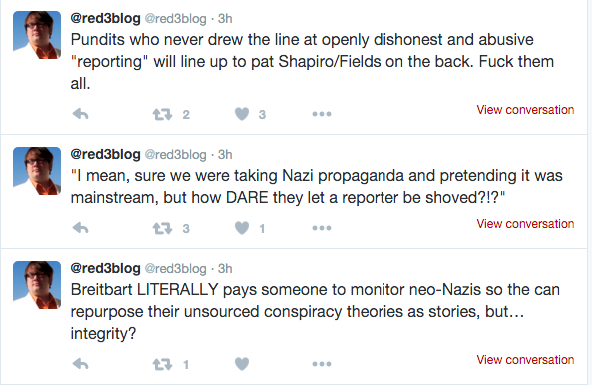This screenshot has height=385, width=592.
Task: Retweet the pundits dishonest reporting tweet
Action: point(162,114)
